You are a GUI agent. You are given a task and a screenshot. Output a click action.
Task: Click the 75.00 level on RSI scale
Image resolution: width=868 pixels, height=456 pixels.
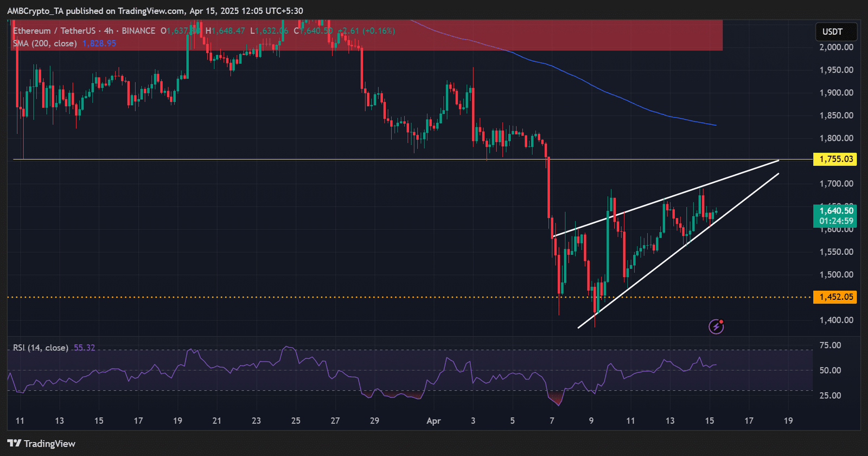[x=830, y=345]
